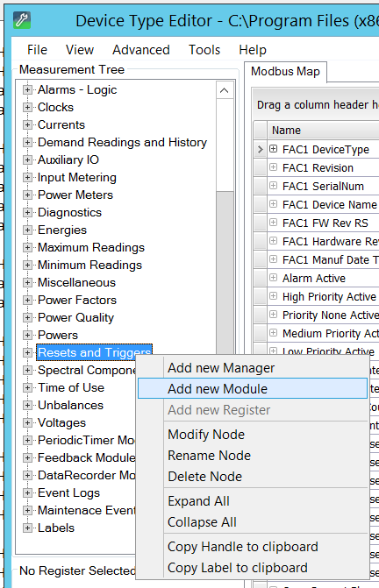The width and height of the screenshot is (379, 588).
Task: Select the PeriodicTimer tree item
Action: [87, 440]
